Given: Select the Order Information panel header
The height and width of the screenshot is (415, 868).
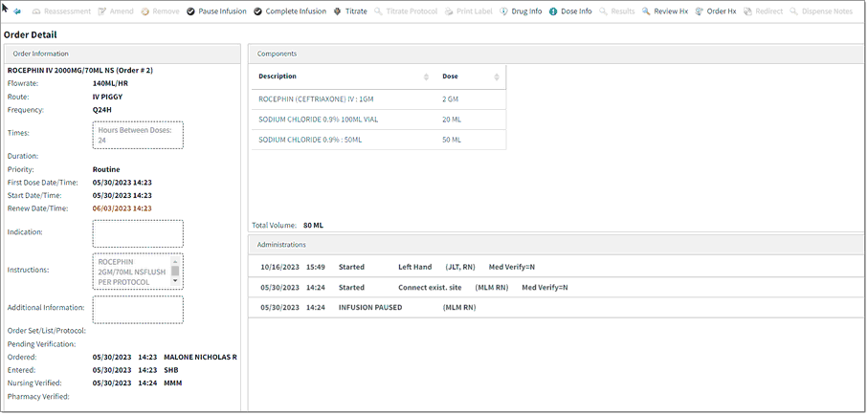Looking at the screenshot, I should click(122, 54).
